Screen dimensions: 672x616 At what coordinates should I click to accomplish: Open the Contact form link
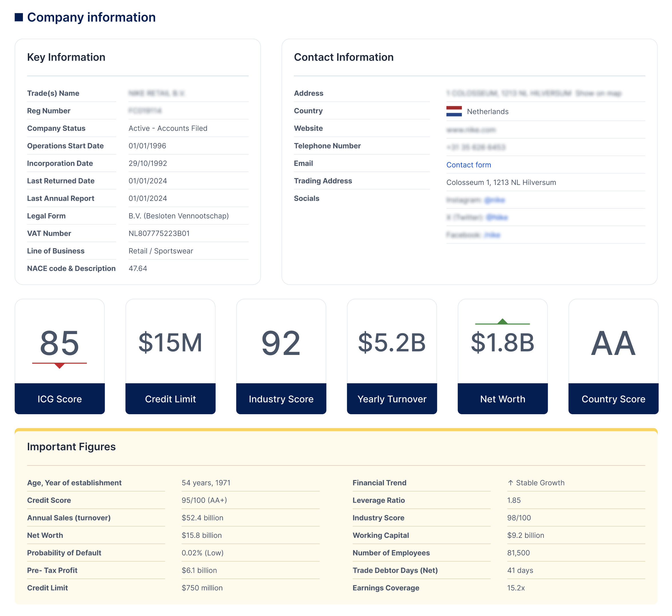(468, 165)
